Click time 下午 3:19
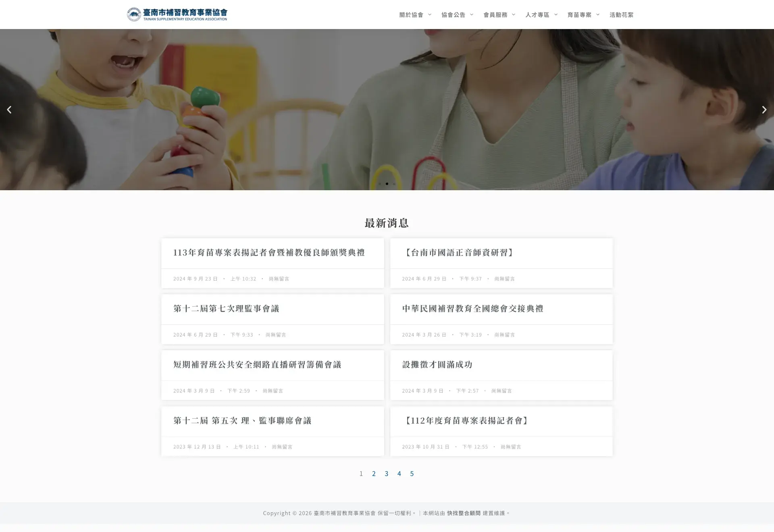The image size is (774, 532). [x=470, y=335]
